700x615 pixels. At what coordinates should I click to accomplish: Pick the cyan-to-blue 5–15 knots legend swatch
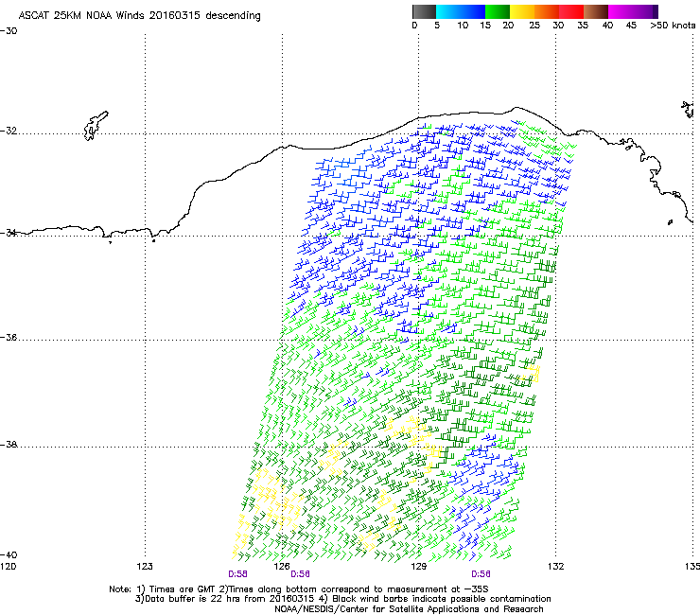point(461,11)
